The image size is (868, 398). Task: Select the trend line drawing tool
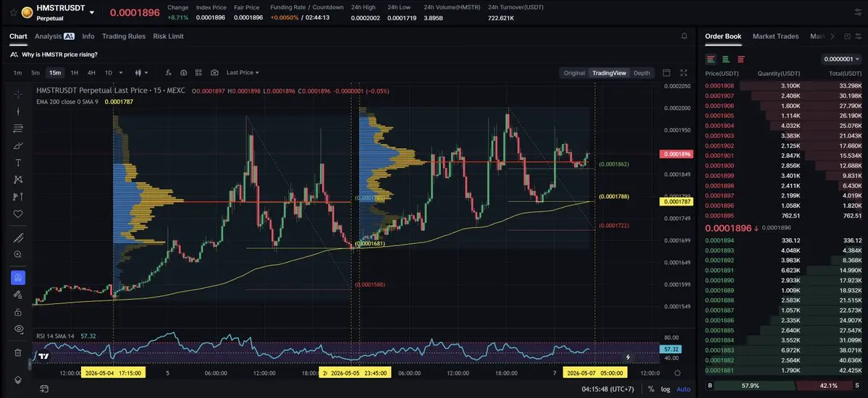pyautogui.click(x=18, y=111)
